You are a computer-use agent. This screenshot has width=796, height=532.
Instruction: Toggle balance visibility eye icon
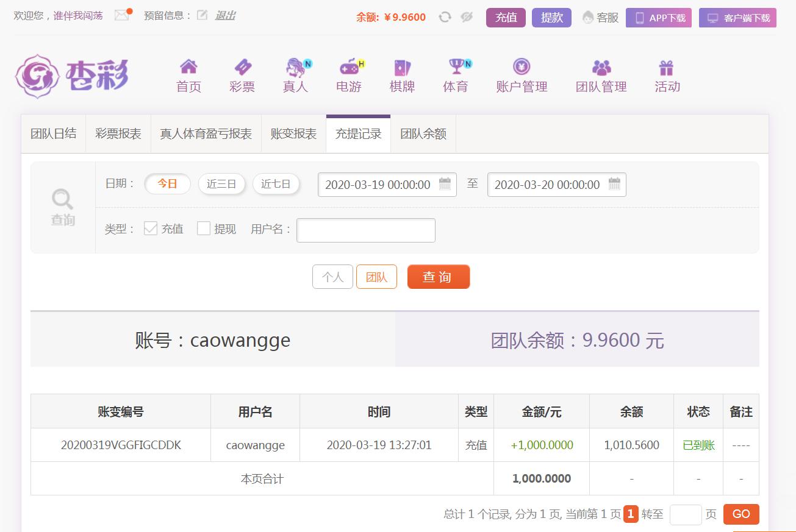click(467, 18)
